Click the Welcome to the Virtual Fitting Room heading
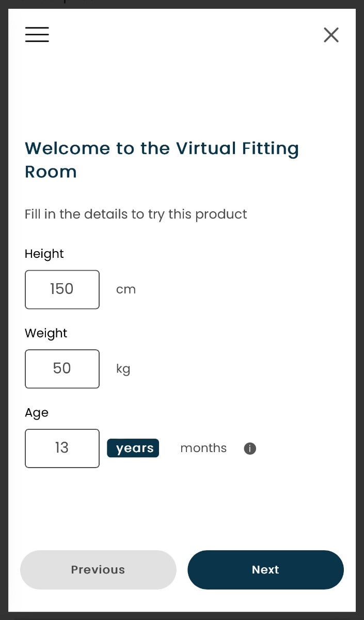 tap(162, 160)
